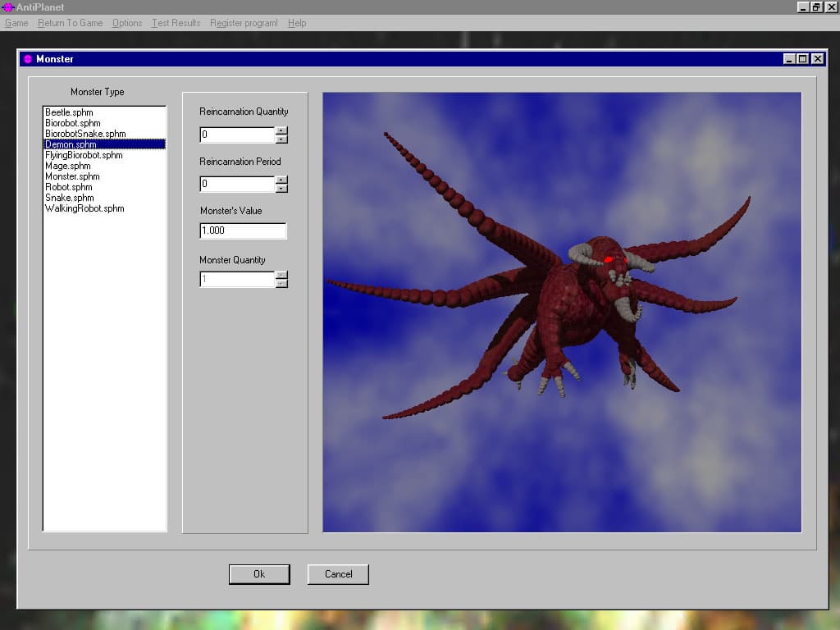840x630 pixels.
Task: Click Monster Quantity up arrow
Action: tap(282, 275)
